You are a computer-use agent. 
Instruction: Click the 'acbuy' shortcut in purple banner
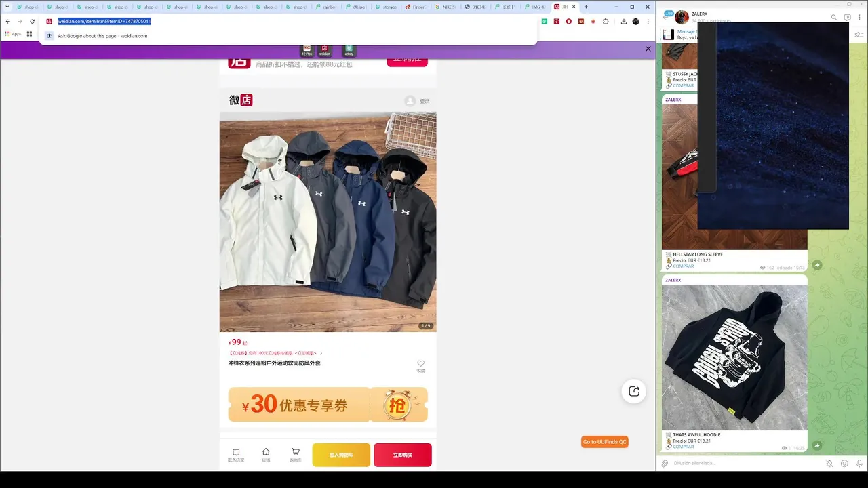[349, 50]
